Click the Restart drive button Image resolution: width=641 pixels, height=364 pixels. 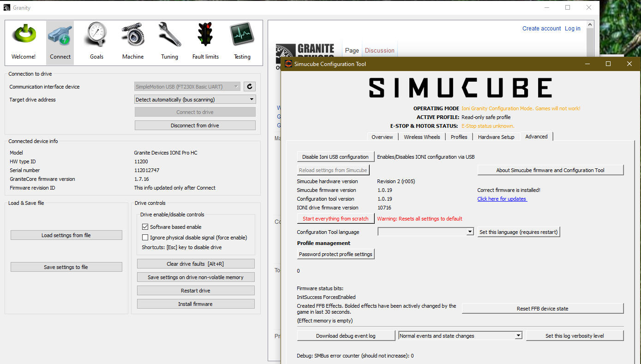(x=195, y=291)
